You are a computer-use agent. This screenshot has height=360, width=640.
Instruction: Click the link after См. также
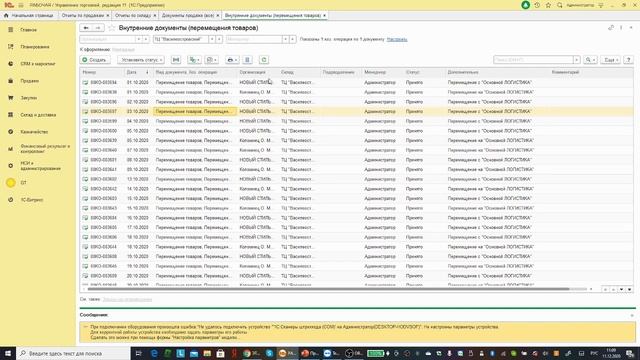tap(127, 300)
